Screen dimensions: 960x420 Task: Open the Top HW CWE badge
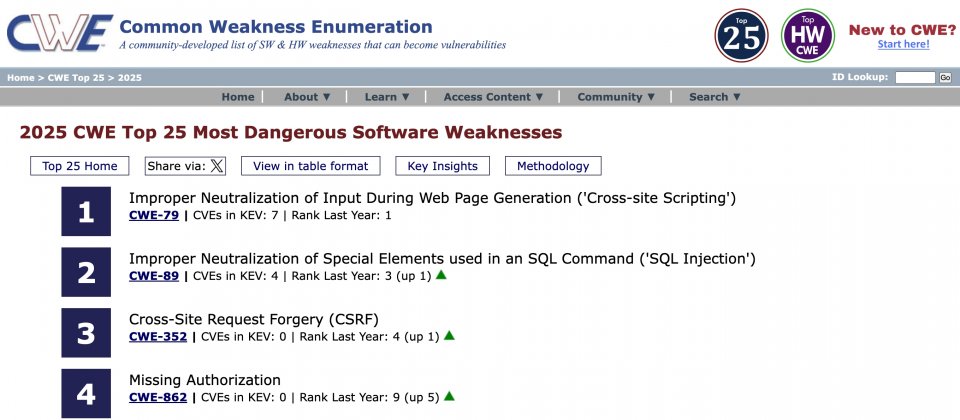click(x=807, y=36)
